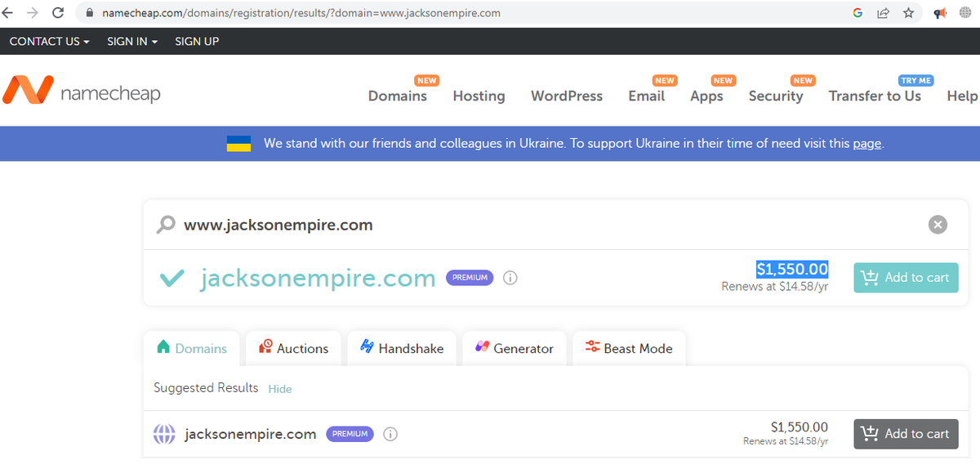Open the Email navigation menu
Screen dimensions: 980x469
[647, 96]
